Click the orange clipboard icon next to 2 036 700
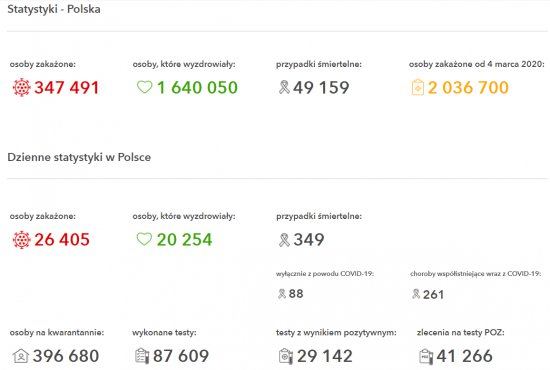 [x=417, y=87]
